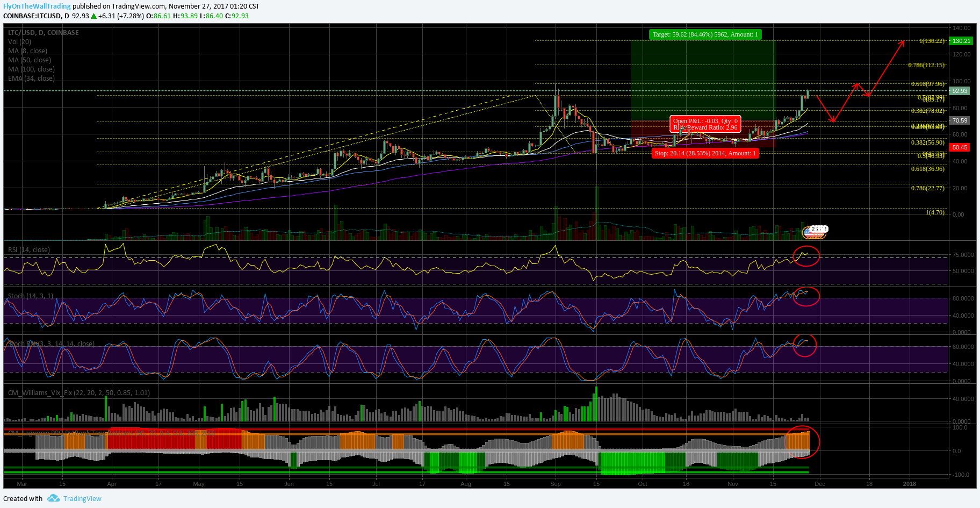Click the 70.59 price axis tag

pyautogui.click(x=960, y=121)
